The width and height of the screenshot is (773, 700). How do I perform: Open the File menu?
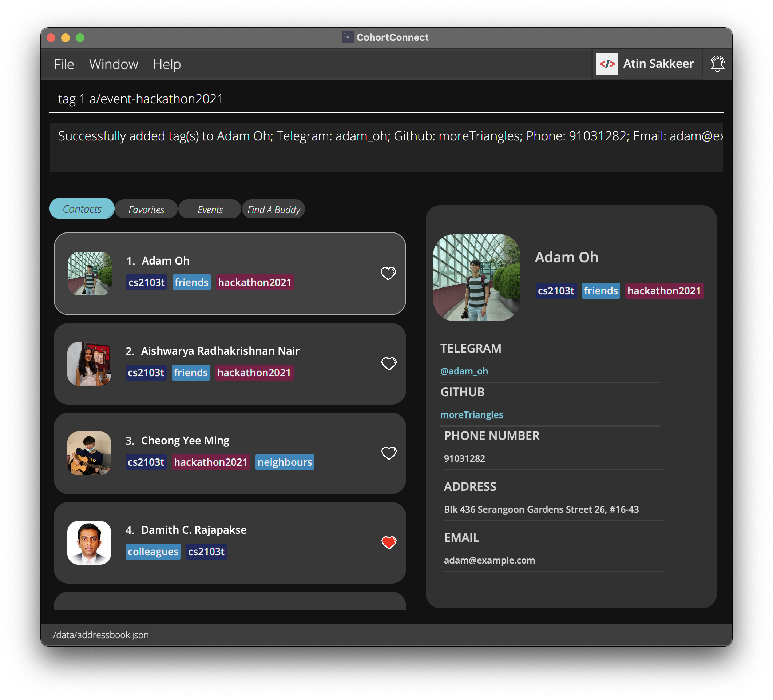64,64
